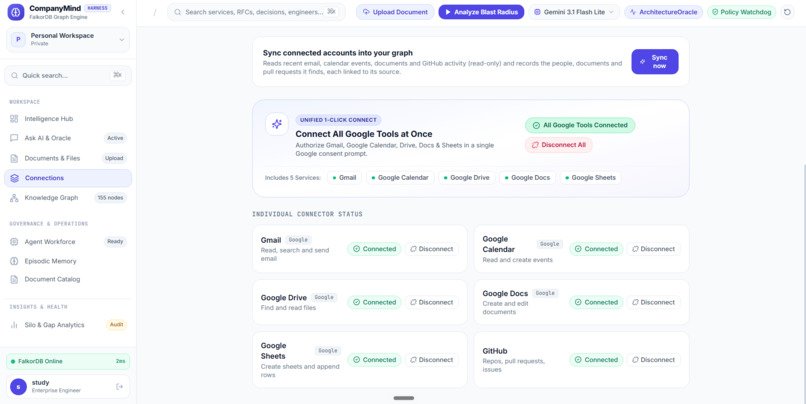806x404 pixels.
Task: Disconnect the Gmail connector
Action: 432,249
